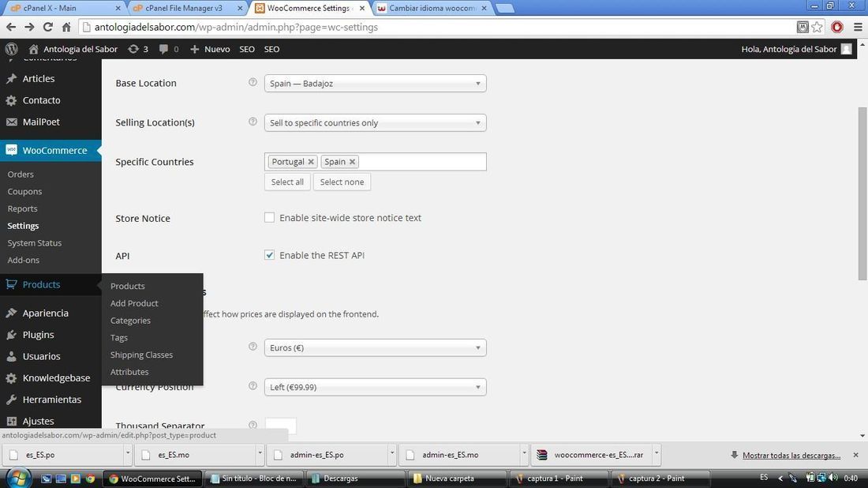Image resolution: width=868 pixels, height=488 pixels.
Task: Close the Cambiar idioma woocommerce tab
Action: pos(484,9)
